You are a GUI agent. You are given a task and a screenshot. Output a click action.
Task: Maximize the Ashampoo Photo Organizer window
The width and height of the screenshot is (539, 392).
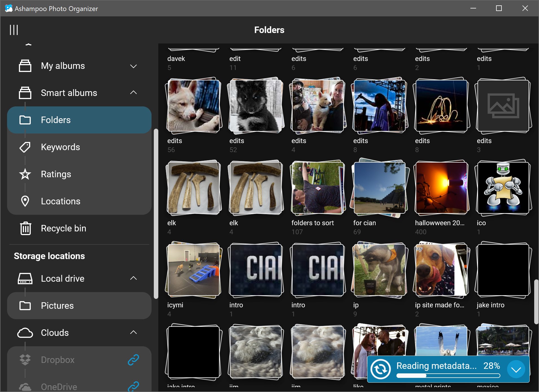pyautogui.click(x=499, y=8)
